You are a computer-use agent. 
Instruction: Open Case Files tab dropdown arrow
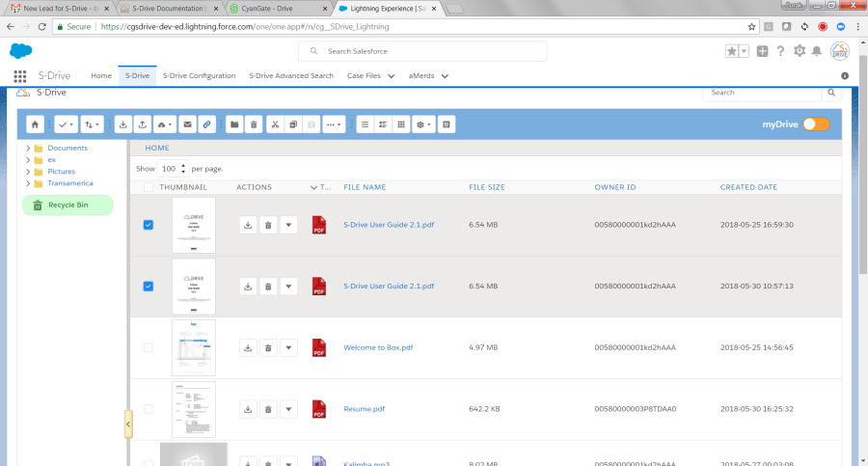pyautogui.click(x=391, y=75)
